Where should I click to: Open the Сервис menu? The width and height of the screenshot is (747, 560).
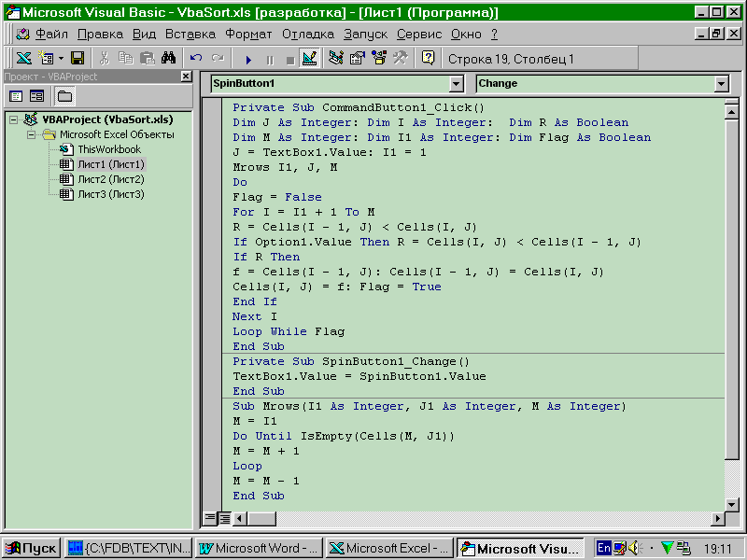419,35
